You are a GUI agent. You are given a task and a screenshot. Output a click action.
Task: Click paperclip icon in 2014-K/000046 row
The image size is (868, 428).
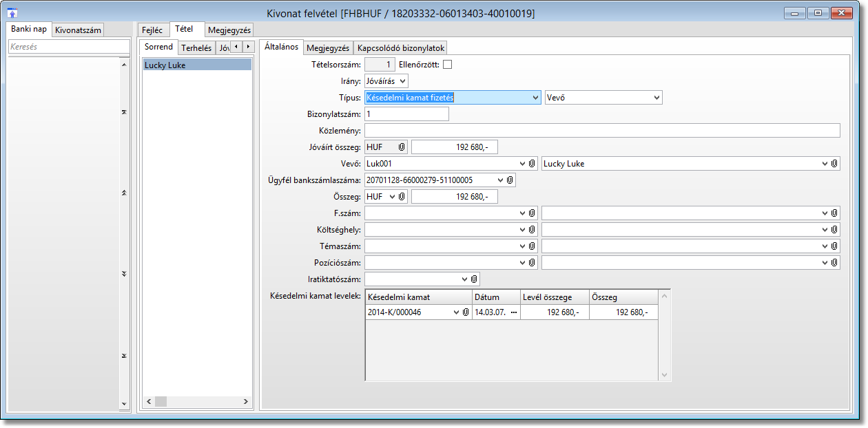click(466, 312)
